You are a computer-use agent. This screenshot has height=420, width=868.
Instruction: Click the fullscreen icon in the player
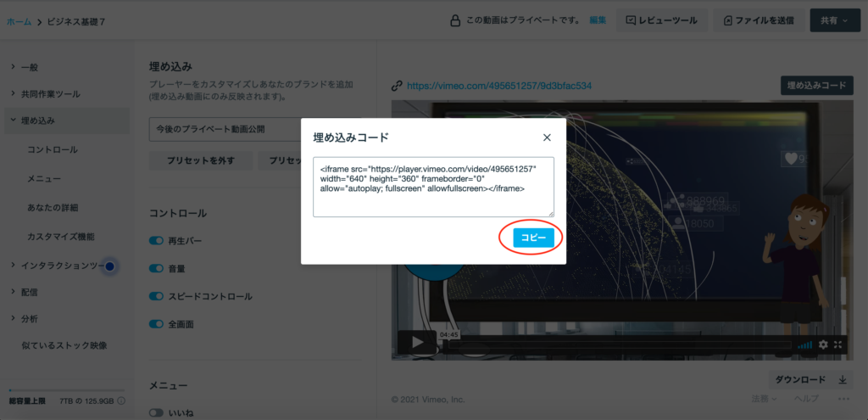pyautogui.click(x=838, y=344)
